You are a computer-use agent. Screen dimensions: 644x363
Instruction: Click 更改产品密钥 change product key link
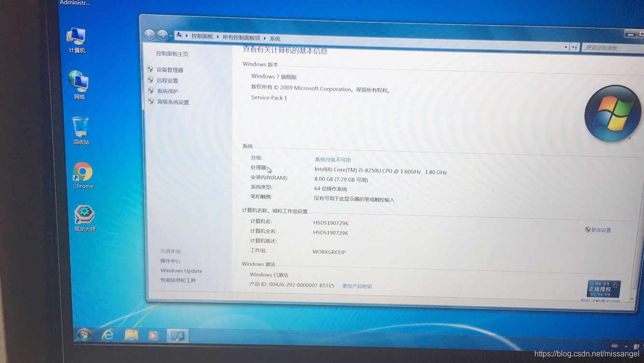[x=357, y=286]
